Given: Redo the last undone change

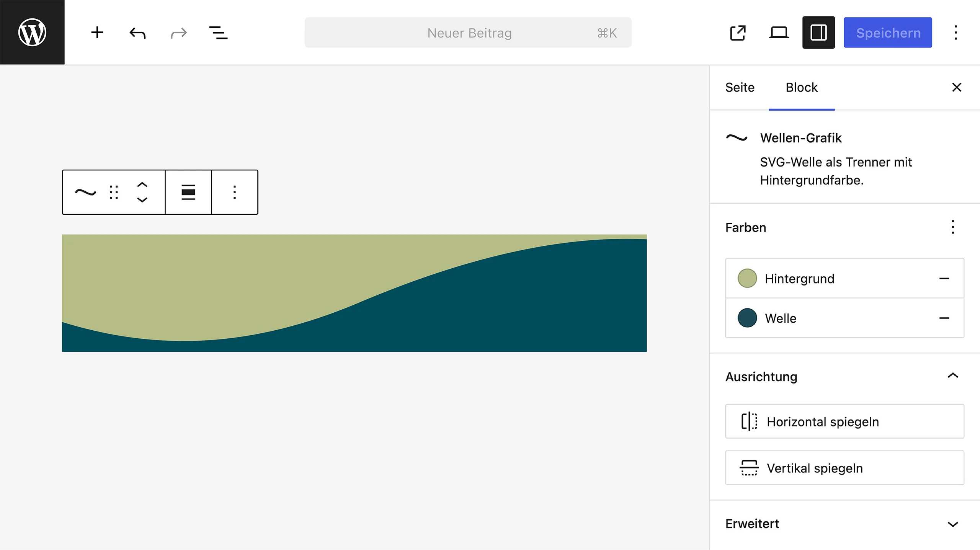Looking at the screenshot, I should tap(178, 33).
